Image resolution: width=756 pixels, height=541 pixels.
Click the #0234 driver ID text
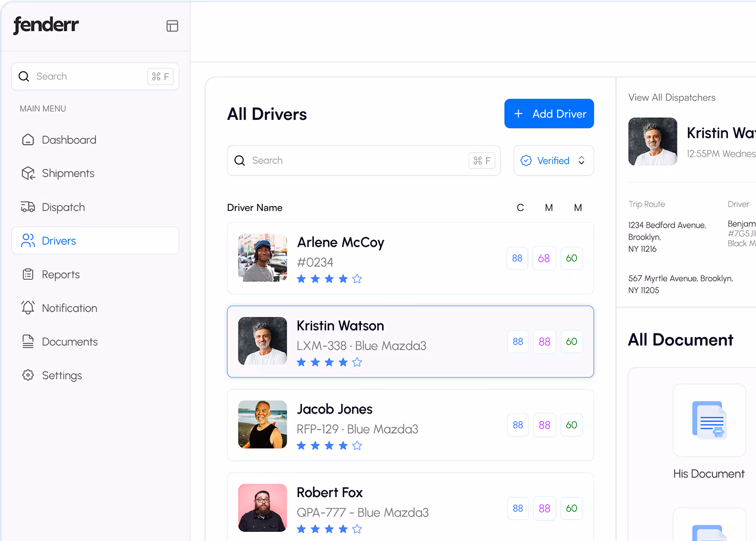[x=315, y=262]
